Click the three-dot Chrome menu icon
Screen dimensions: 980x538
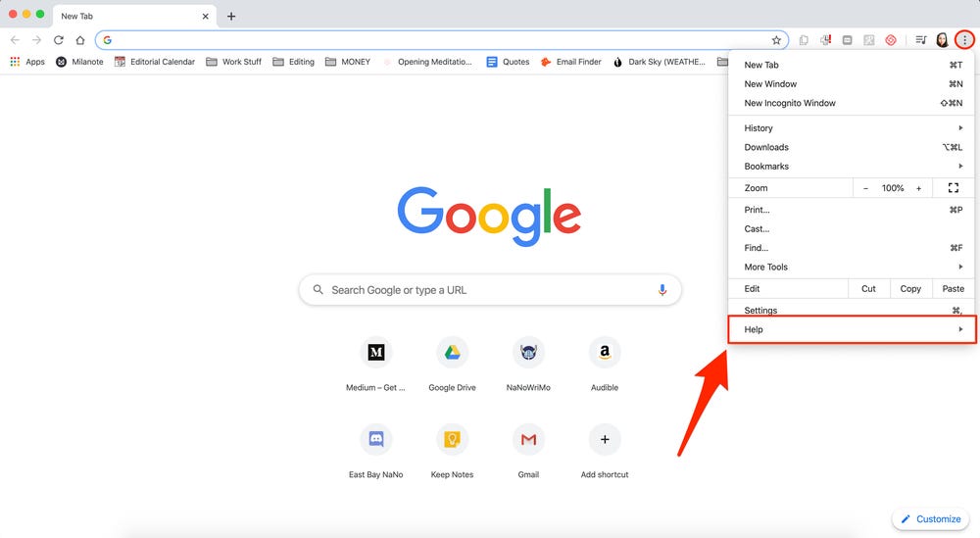tap(964, 40)
